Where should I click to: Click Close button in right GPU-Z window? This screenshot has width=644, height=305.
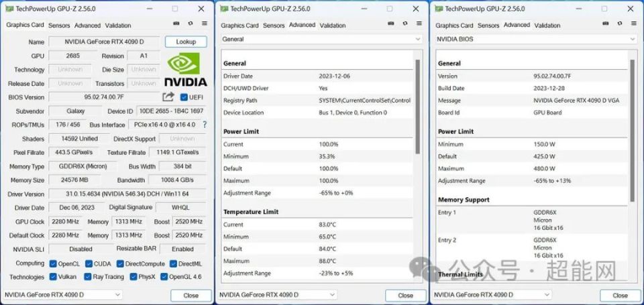click(x=620, y=295)
